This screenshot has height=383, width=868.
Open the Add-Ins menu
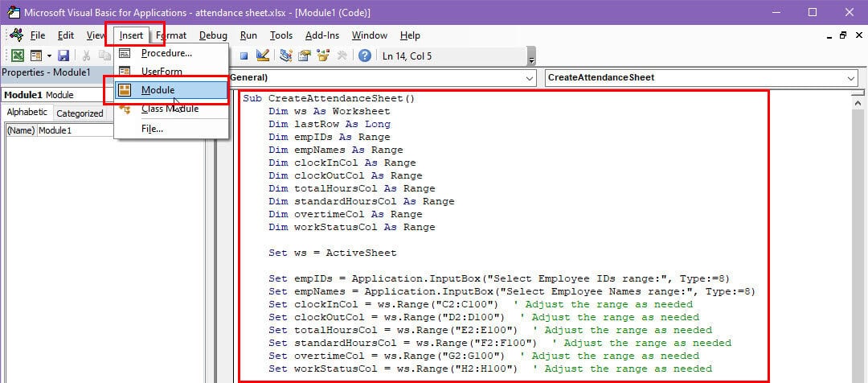pos(322,35)
